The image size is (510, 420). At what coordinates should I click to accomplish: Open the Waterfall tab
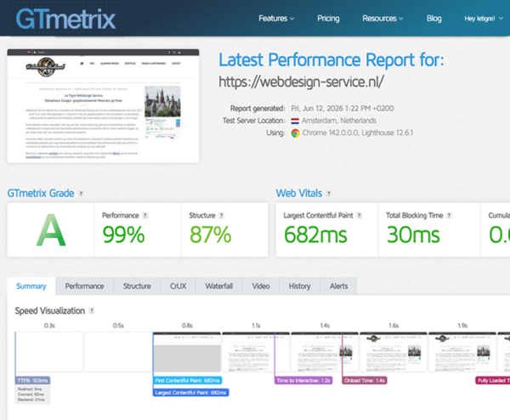pyautogui.click(x=219, y=287)
